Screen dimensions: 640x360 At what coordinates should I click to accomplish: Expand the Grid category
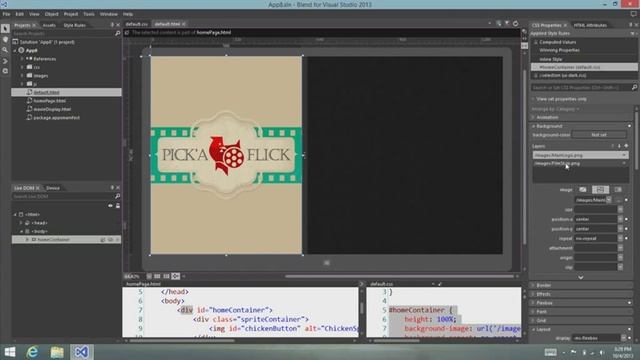pos(533,320)
